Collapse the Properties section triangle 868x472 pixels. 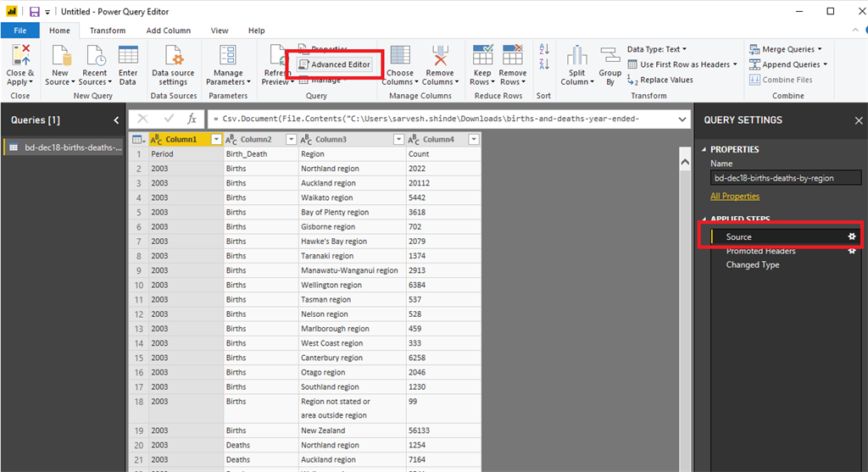[704, 149]
